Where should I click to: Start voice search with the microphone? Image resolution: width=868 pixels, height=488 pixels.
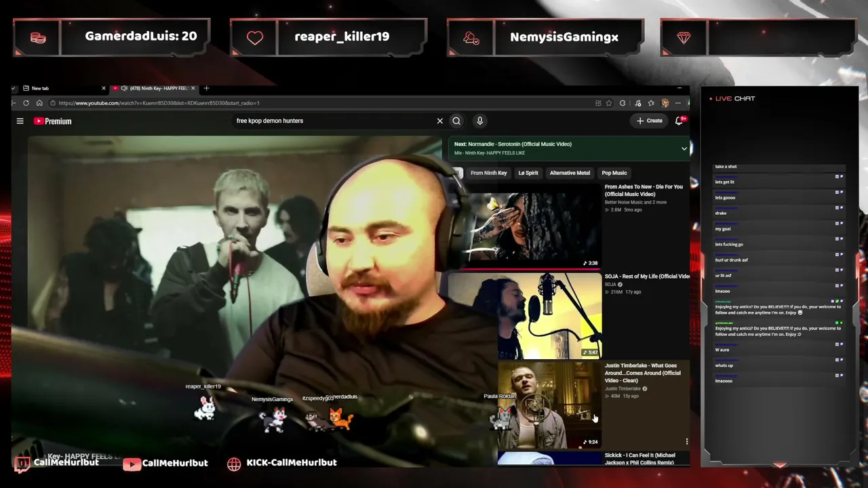479,121
